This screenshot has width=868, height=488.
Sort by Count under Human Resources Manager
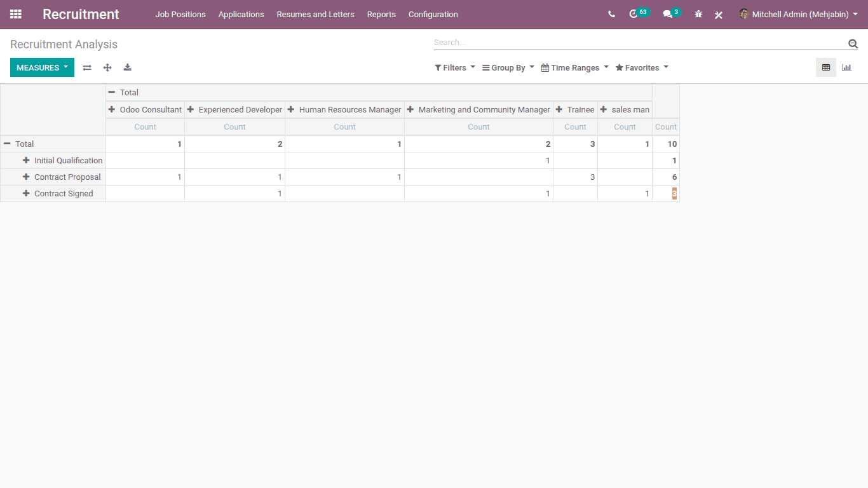pos(344,126)
